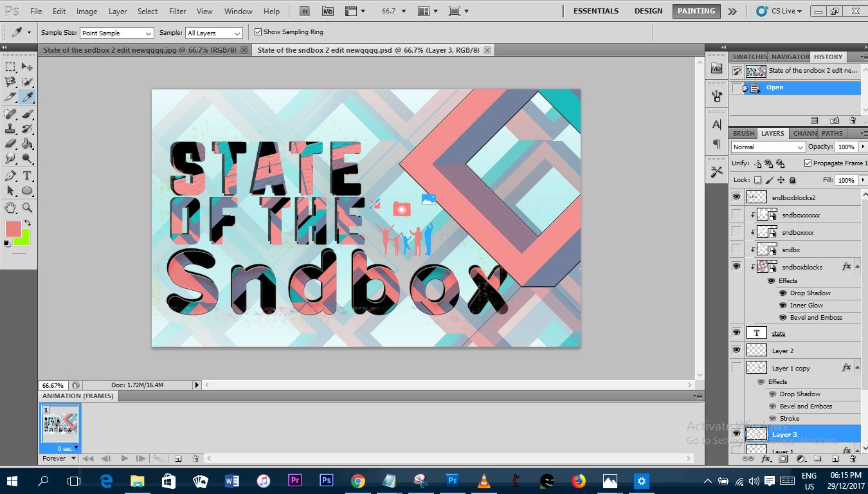Click the Essentials workspace button

[x=595, y=11]
